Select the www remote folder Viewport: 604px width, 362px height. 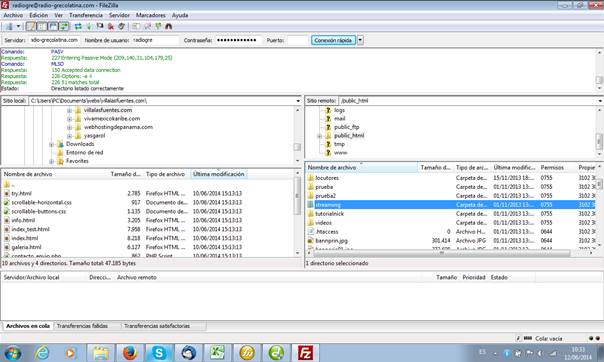[341, 153]
